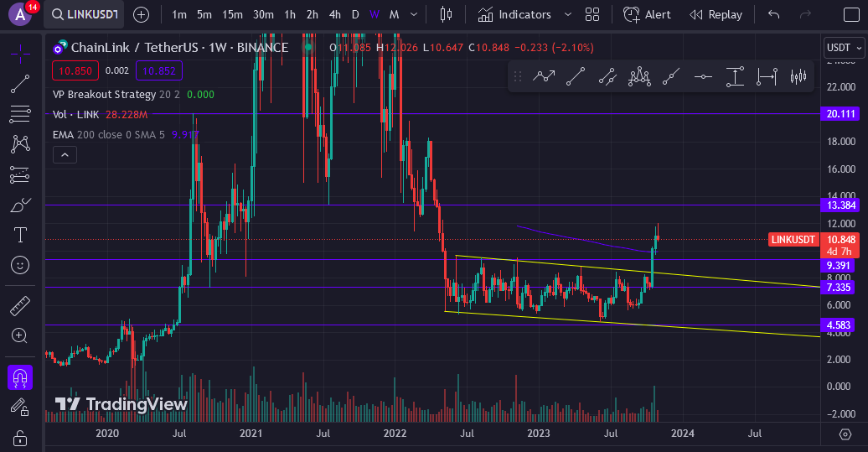
Task: Grab the favorites toolbar drag handle
Action: pos(518,76)
